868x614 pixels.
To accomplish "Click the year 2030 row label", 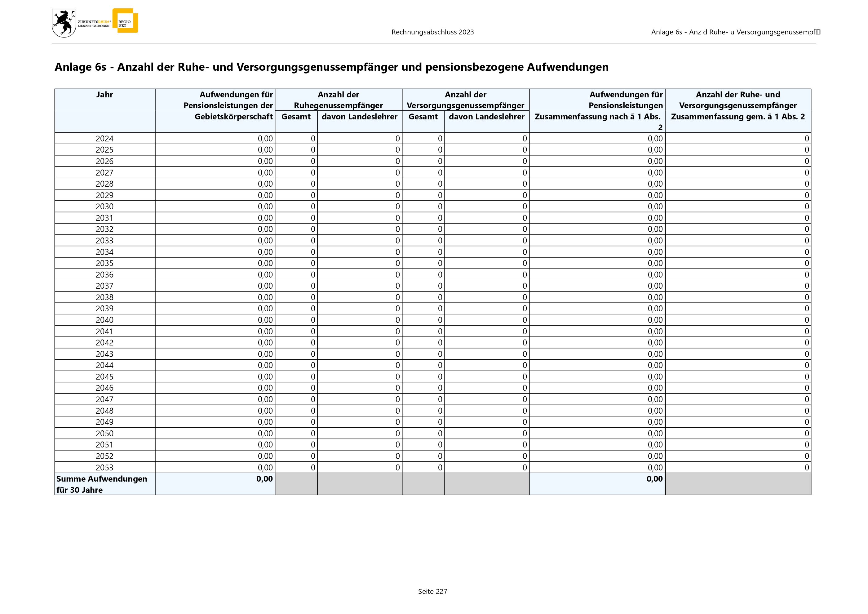I will pyautogui.click(x=105, y=207).
